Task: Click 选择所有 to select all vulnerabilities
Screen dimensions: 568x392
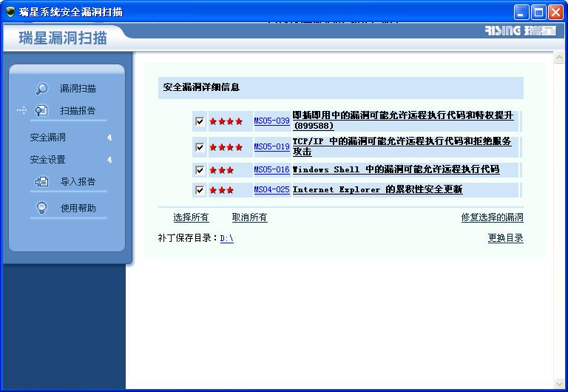Action: (191, 217)
